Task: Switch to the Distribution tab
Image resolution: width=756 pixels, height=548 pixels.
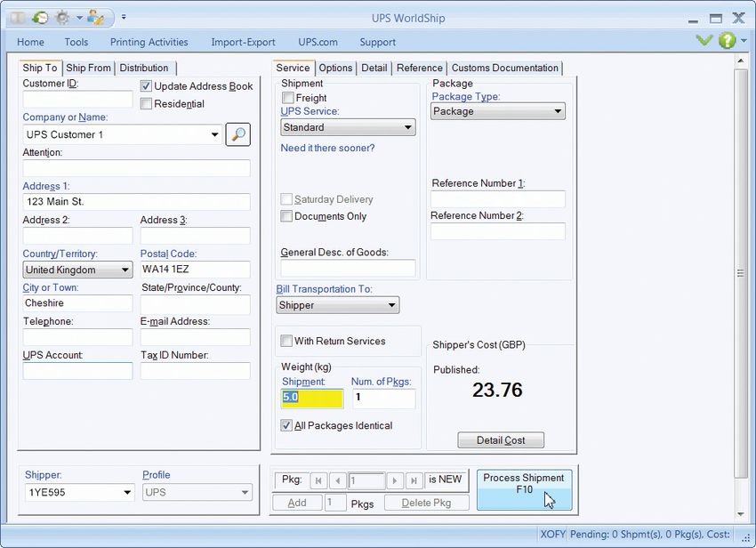Action: (x=144, y=68)
